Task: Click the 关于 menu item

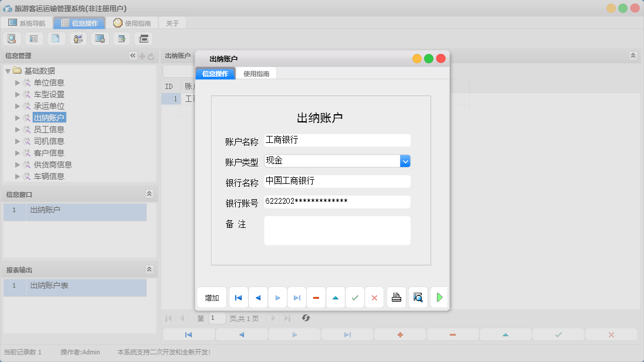Action: pos(172,22)
